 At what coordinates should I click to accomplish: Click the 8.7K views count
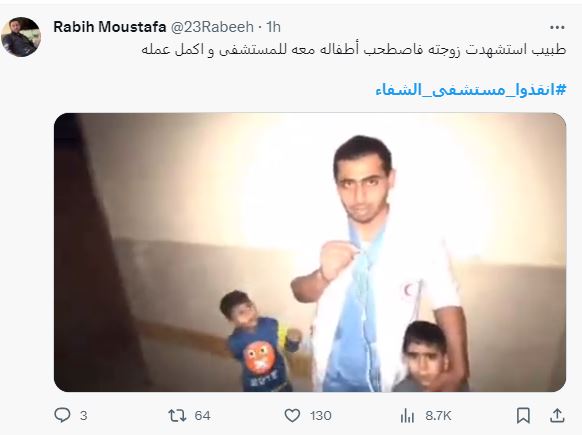(x=438, y=416)
